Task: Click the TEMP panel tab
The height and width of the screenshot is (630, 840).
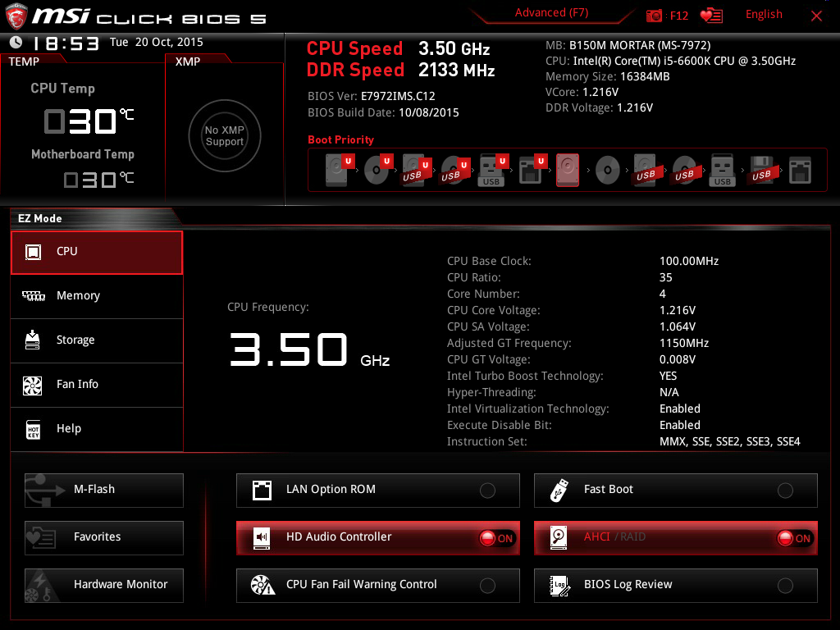Action: (x=24, y=61)
